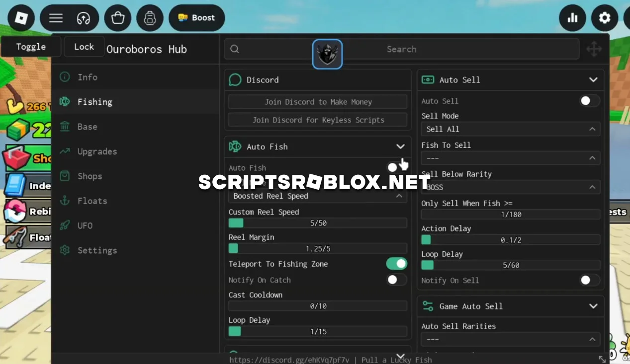Click the Boost button

(197, 18)
